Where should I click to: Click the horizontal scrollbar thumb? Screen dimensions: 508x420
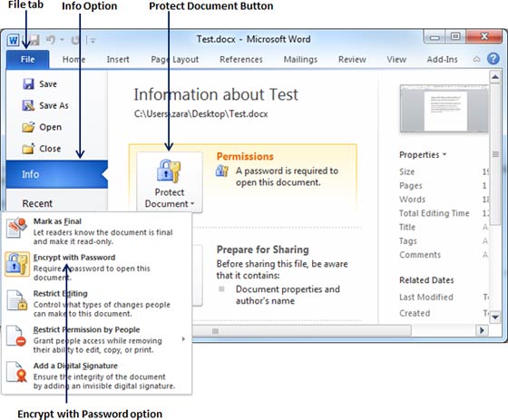pyautogui.click(x=302, y=331)
